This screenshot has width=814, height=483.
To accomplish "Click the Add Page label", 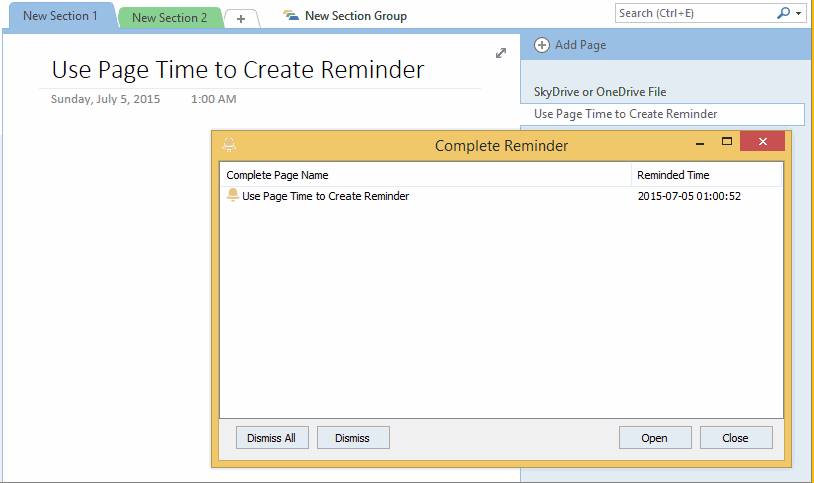I will point(580,45).
